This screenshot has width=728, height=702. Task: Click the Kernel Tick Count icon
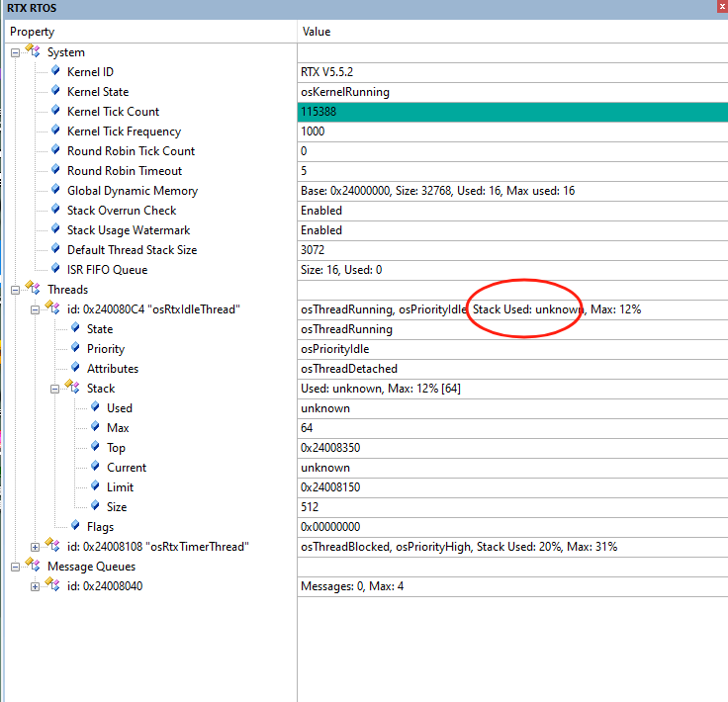coord(55,110)
